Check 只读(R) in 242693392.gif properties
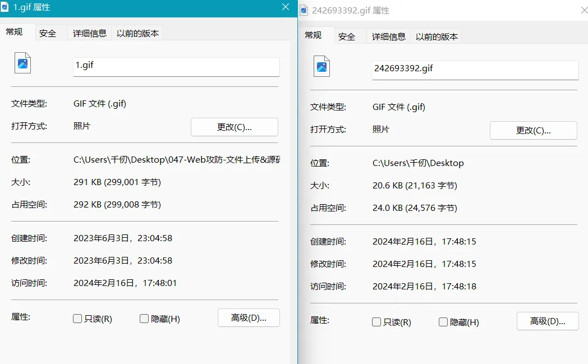The width and height of the screenshot is (588, 364). click(376, 322)
